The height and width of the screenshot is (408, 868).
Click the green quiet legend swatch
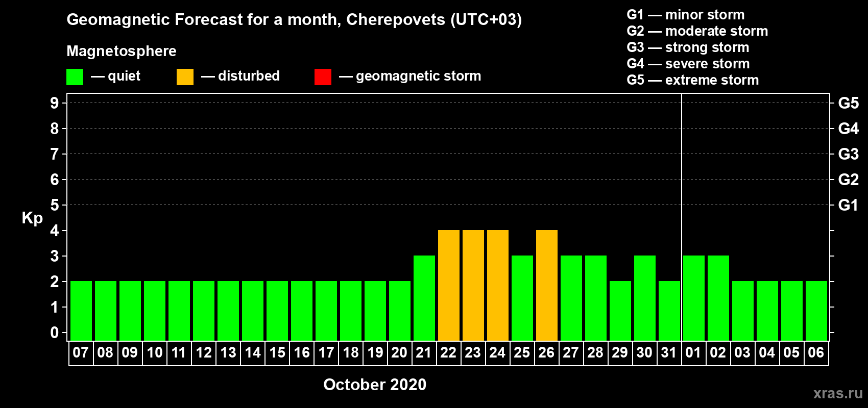click(x=75, y=77)
